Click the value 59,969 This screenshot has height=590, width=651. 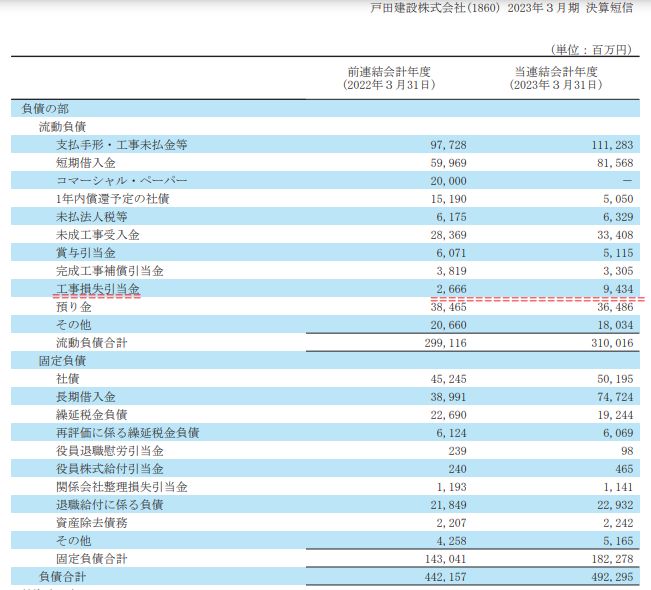[448, 163]
